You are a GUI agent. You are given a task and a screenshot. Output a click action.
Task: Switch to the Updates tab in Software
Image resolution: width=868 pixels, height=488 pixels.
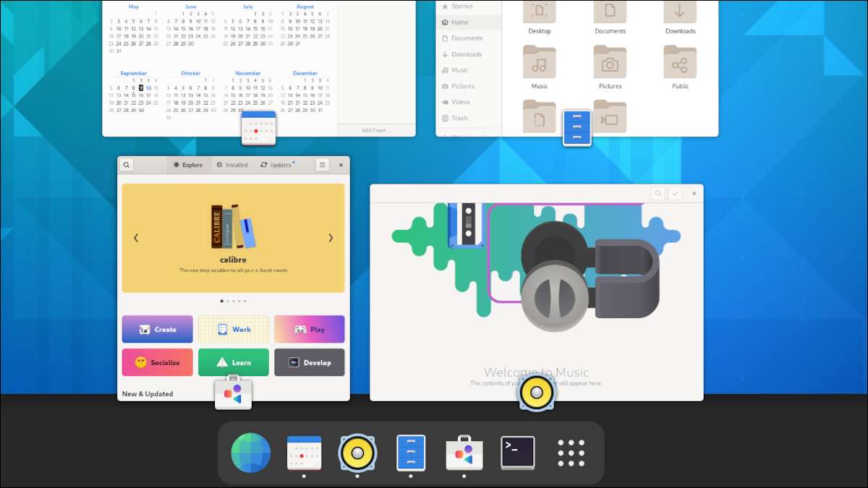(277, 165)
